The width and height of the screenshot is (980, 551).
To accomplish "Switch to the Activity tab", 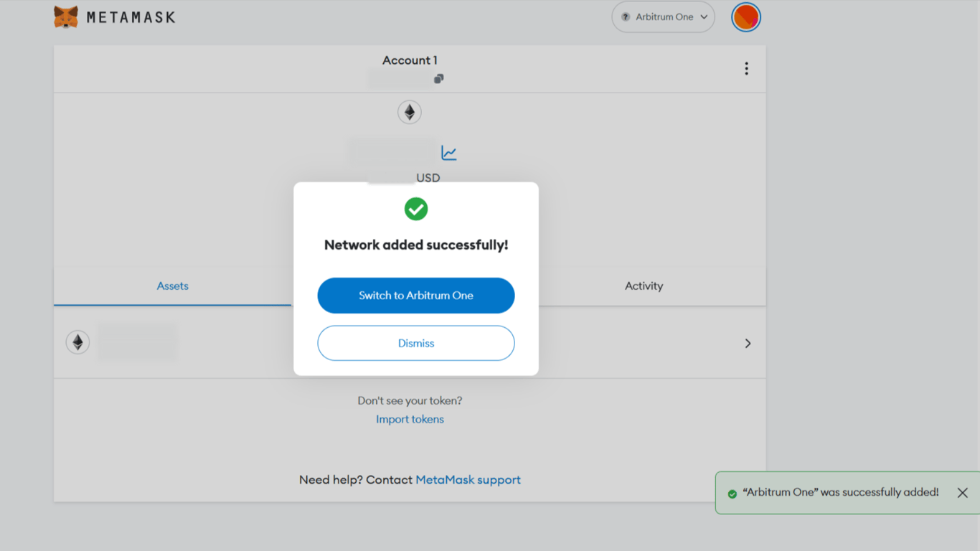I will (x=644, y=286).
